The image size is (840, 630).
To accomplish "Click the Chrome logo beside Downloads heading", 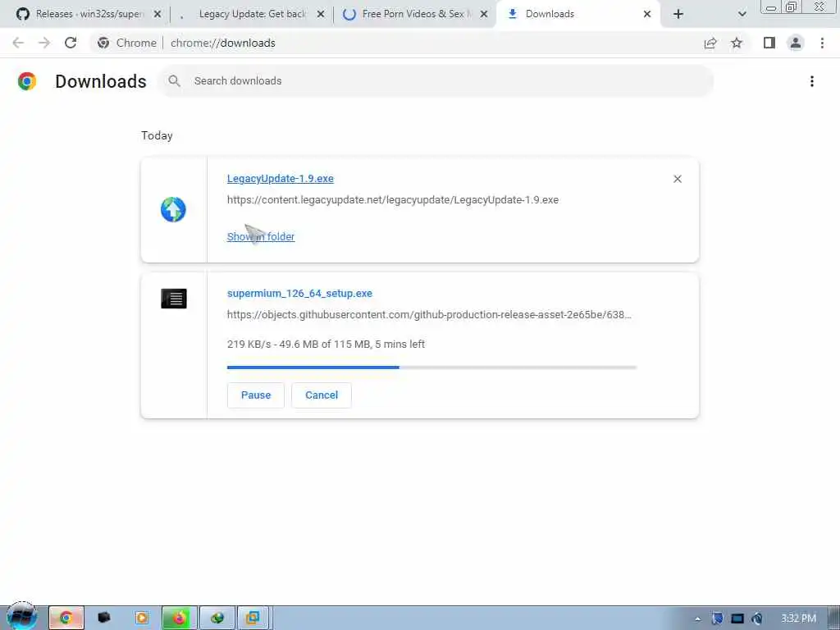I will tap(27, 81).
